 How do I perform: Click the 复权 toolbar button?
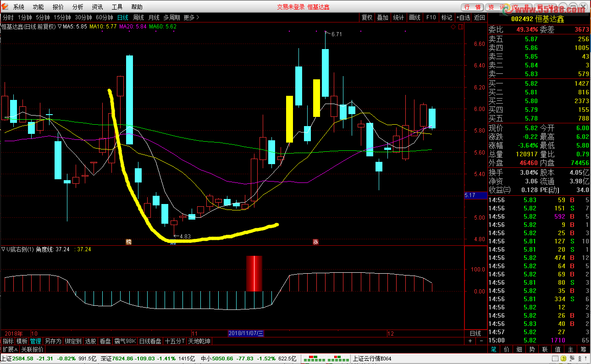point(367,17)
